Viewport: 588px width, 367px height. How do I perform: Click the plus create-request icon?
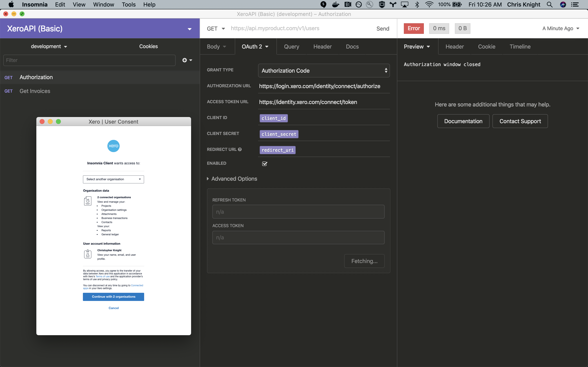coord(185,60)
